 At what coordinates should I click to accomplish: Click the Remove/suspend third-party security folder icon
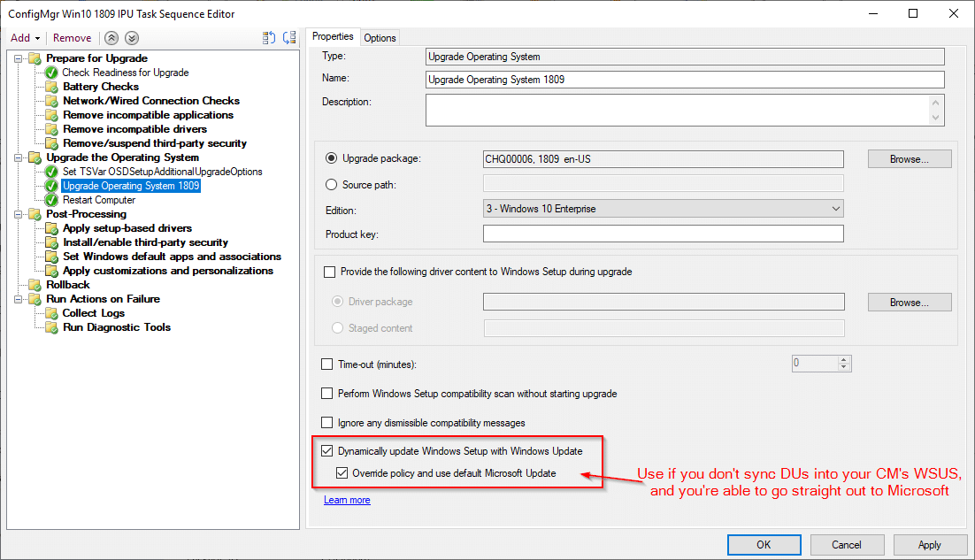click(51, 143)
